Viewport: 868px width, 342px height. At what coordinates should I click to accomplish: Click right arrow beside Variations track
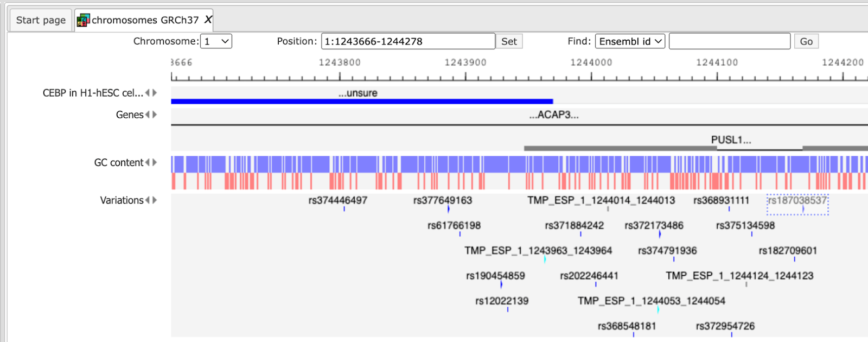pyautogui.click(x=155, y=200)
